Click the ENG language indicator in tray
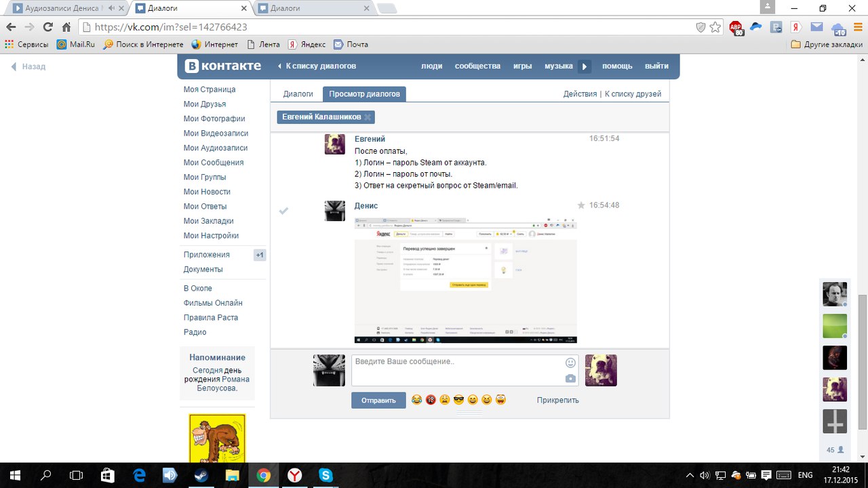This screenshot has height=488, width=868. 805,475
